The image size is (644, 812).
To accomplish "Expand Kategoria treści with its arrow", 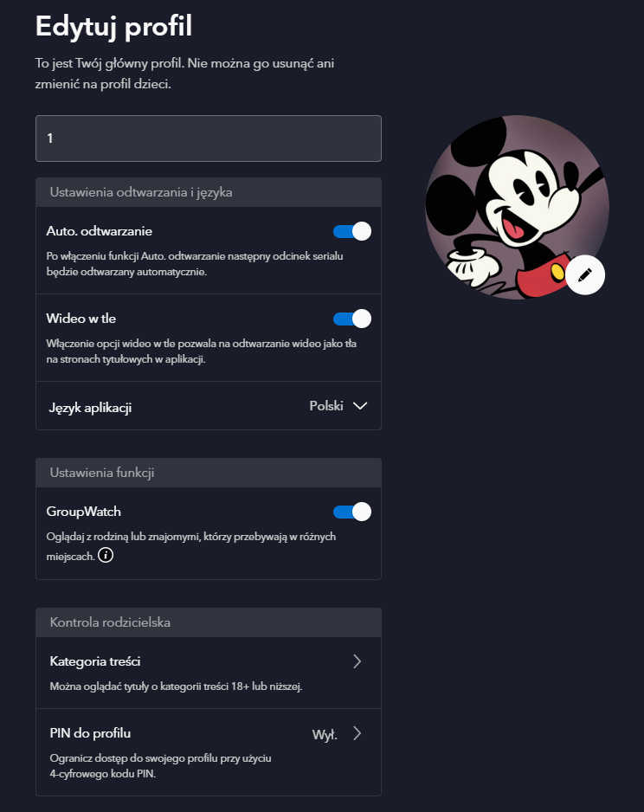I will [x=357, y=661].
